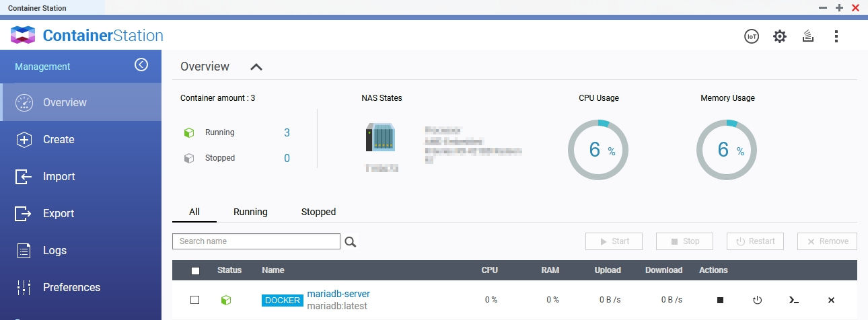Switch to the Running tab
Image resolution: width=868 pixels, height=320 pixels.
click(x=250, y=212)
